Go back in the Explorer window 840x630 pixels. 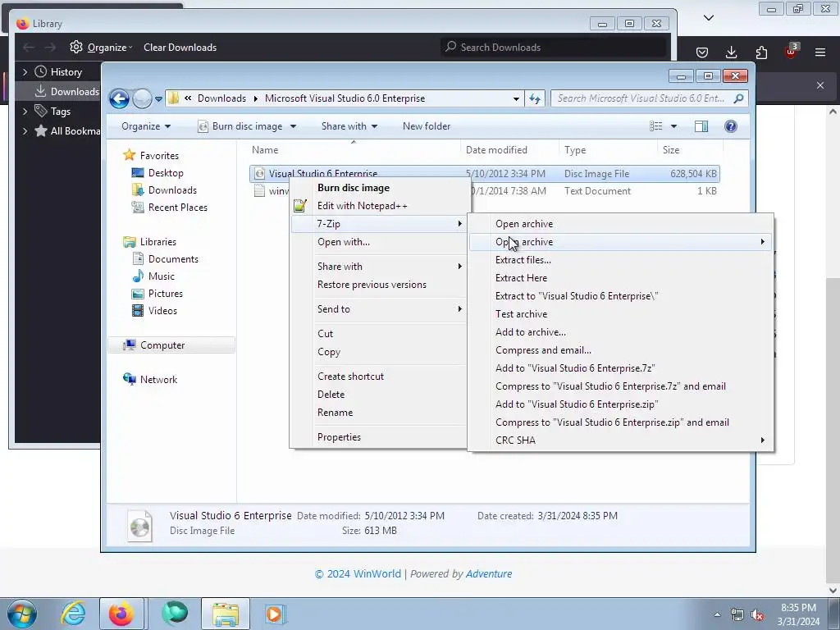point(119,98)
